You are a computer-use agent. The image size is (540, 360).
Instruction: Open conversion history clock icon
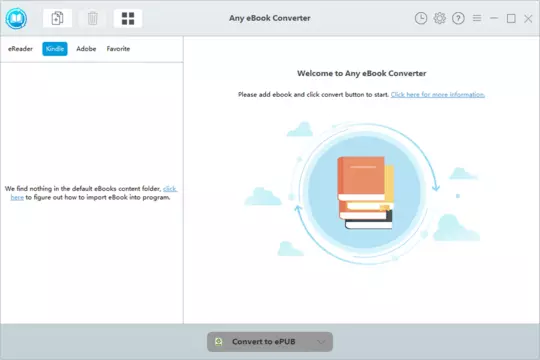coord(421,18)
